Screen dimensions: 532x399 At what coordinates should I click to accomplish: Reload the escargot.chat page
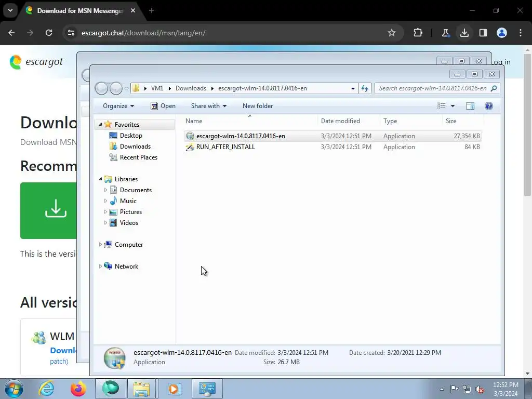point(49,33)
